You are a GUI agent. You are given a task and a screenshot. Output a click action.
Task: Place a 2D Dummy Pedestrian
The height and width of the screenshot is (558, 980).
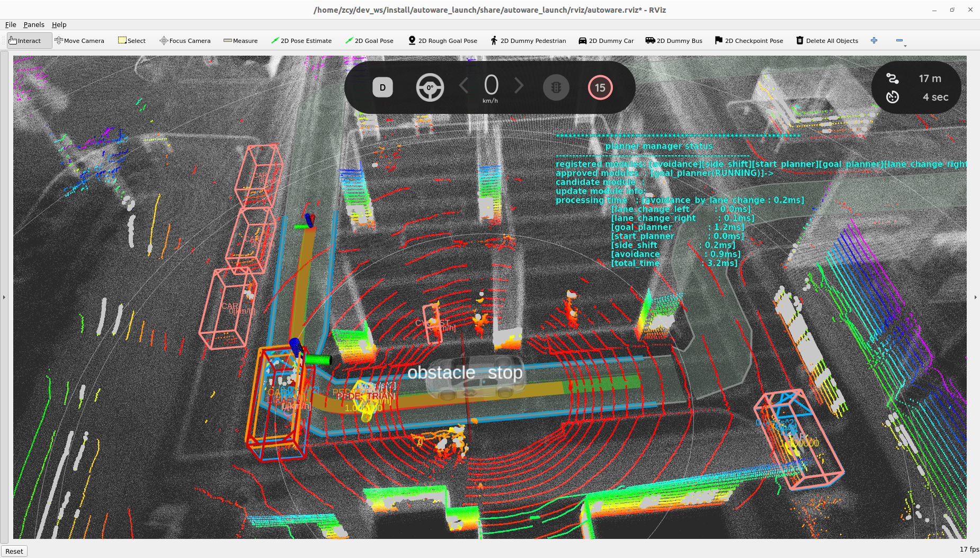point(528,41)
